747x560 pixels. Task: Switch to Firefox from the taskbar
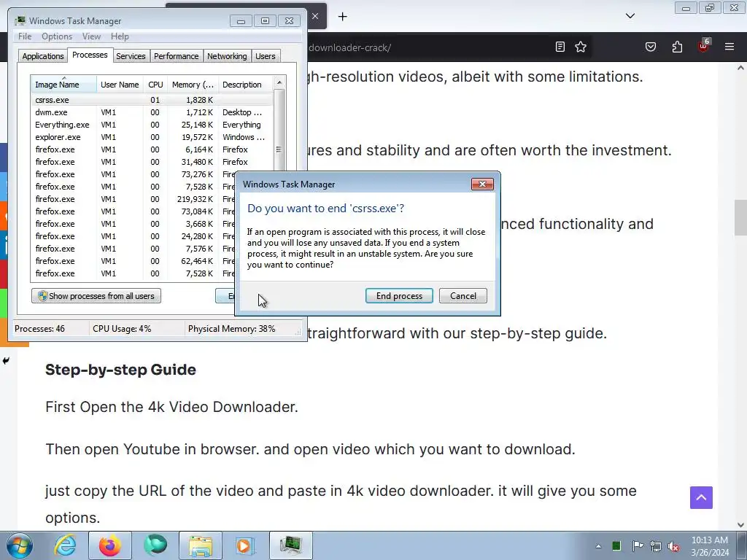point(110,545)
